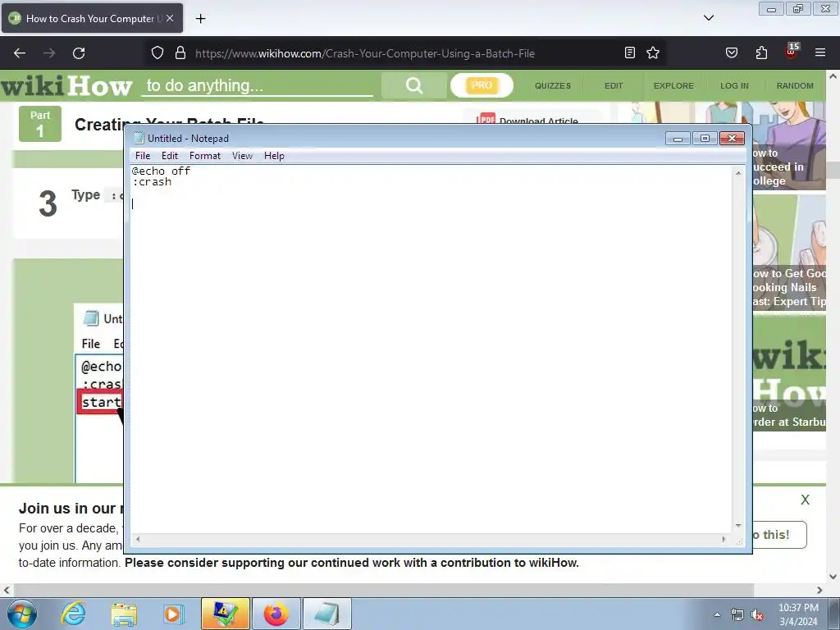Click the Part 1 badge on wikiHow page
This screenshot has width=840, height=630.
40,124
